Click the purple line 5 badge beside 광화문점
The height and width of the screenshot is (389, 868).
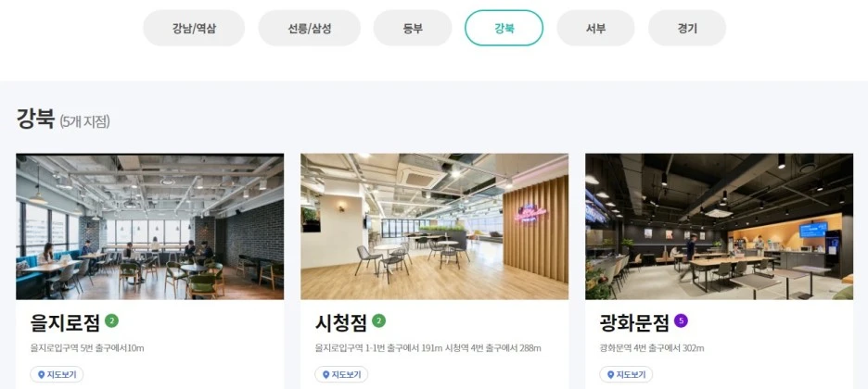pyautogui.click(x=681, y=321)
